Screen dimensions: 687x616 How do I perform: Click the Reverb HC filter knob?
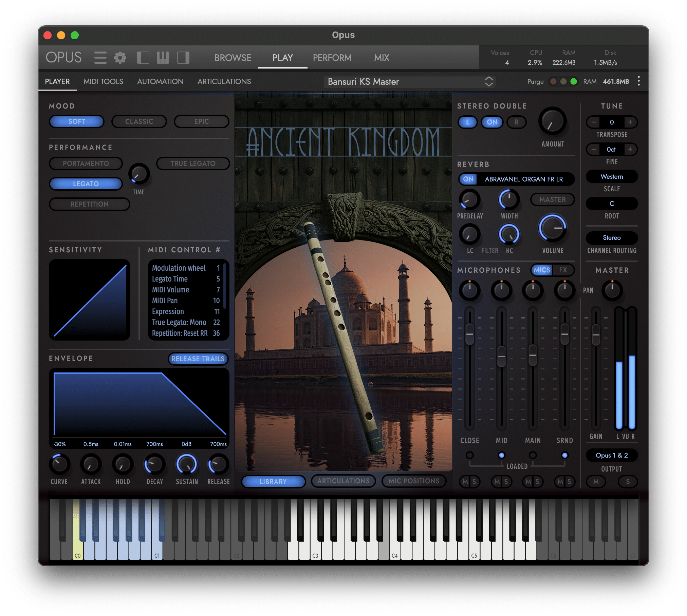509,234
